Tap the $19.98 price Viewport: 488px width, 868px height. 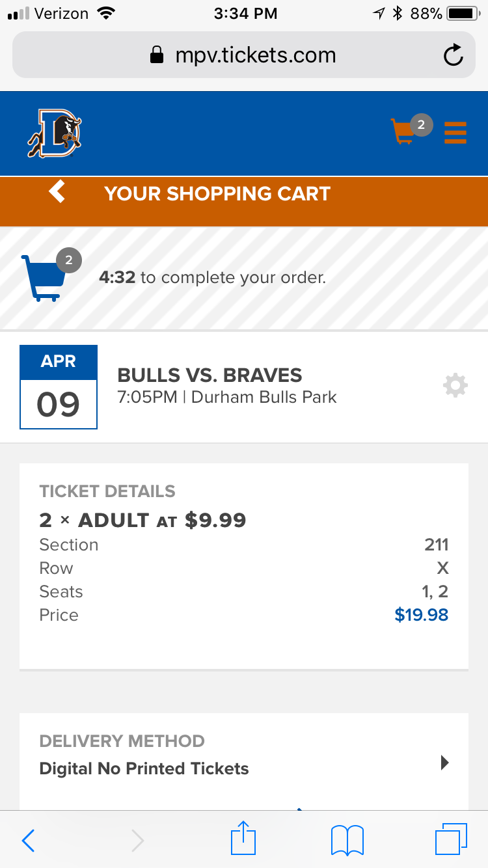pyautogui.click(x=421, y=615)
